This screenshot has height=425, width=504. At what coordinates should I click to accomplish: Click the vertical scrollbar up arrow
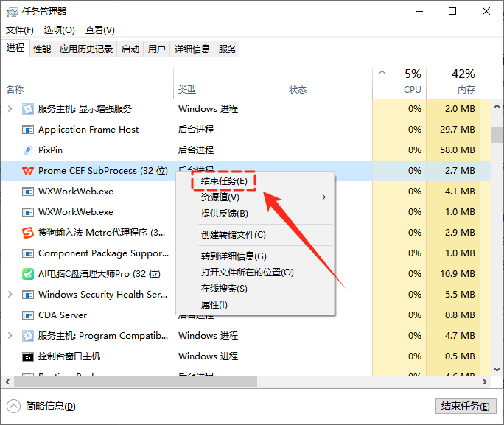pos(497,106)
